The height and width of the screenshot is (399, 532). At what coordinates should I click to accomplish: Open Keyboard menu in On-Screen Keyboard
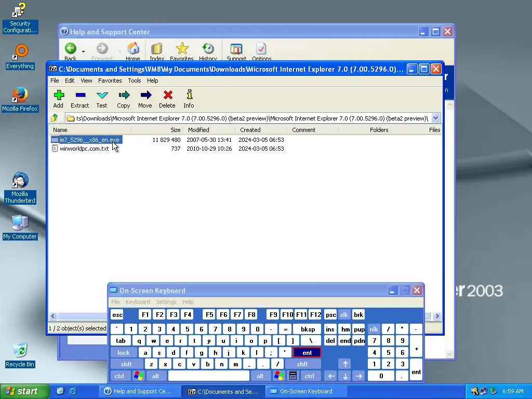pos(137,302)
